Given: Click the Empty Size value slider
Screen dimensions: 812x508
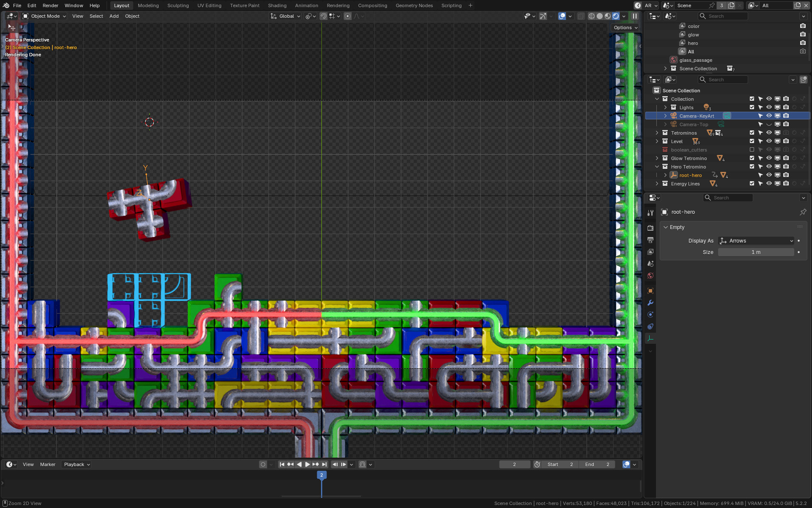Looking at the screenshot, I should click(756, 252).
